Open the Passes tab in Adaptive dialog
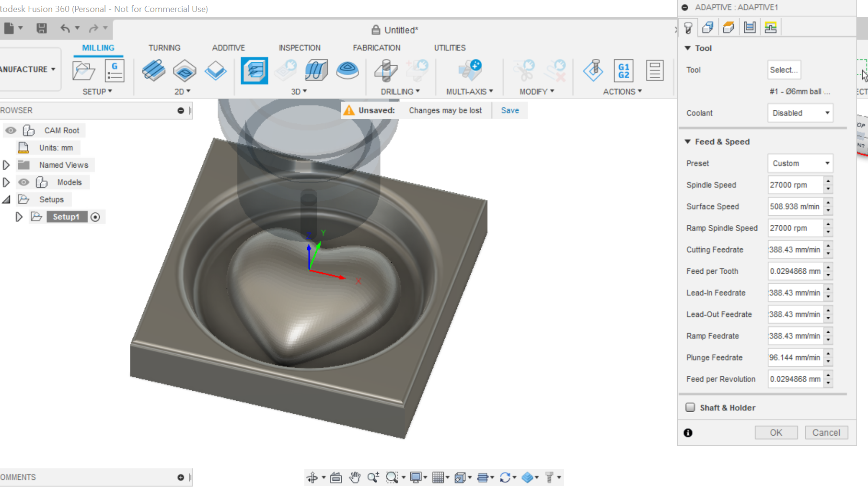This screenshot has width=868, height=488. click(750, 27)
